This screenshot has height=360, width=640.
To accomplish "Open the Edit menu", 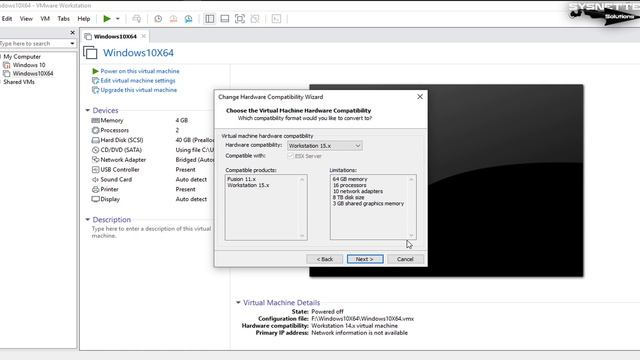I will point(7,19).
